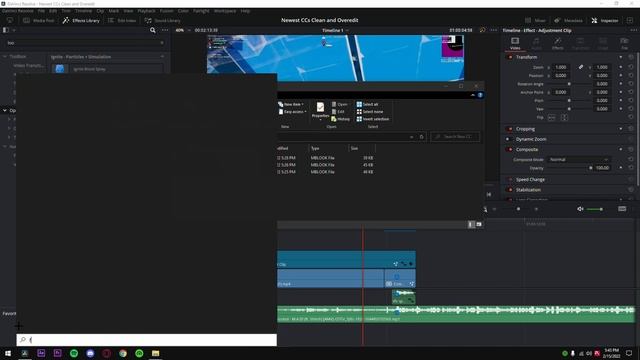Flip the clip vertically

point(564,118)
